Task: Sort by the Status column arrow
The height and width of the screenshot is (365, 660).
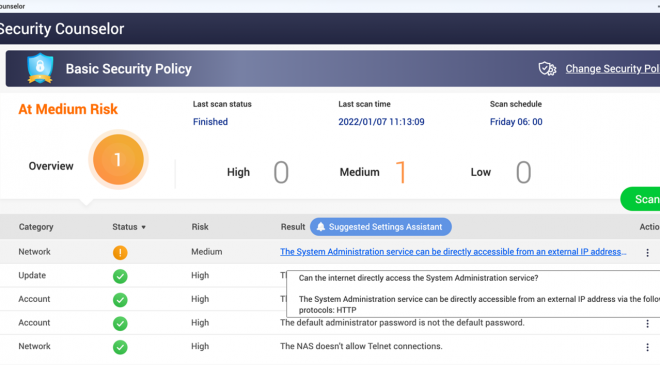Action: pyautogui.click(x=144, y=227)
